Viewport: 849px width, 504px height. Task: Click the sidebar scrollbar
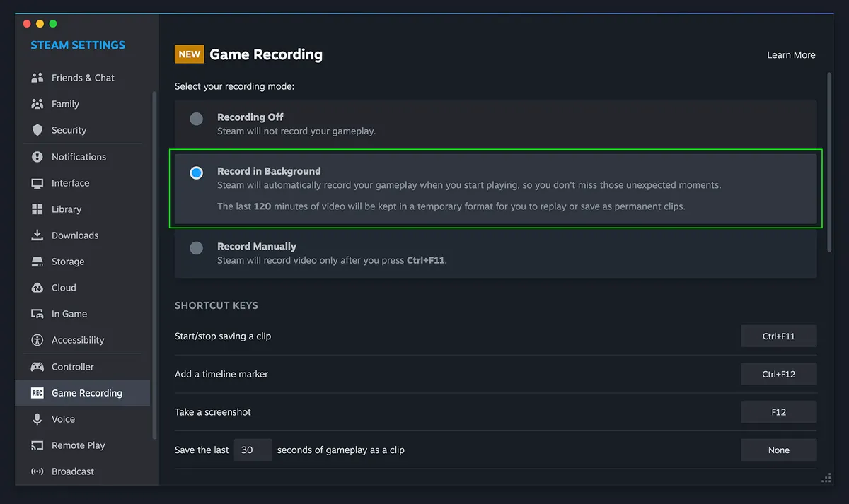click(154, 265)
